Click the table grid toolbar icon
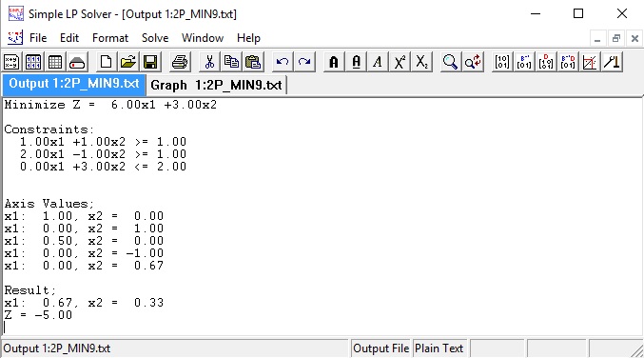Viewport: 644px width, 358px height. 55,62
